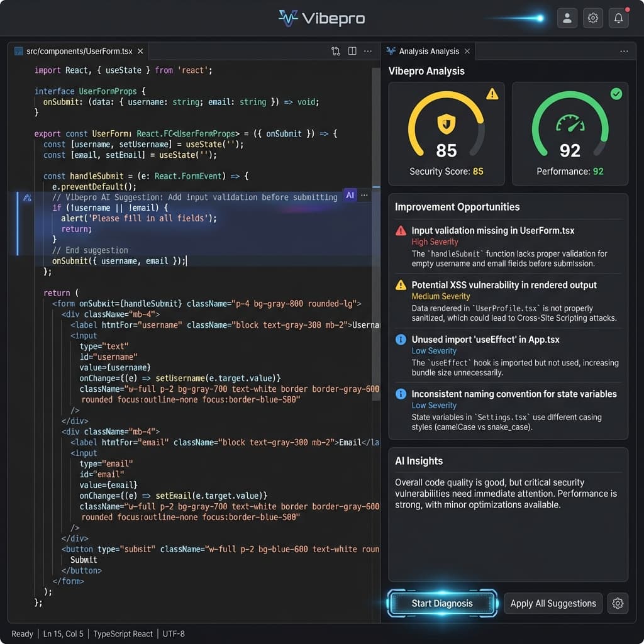The height and width of the screenshot is (644, 644).
Task: Open the user profile icon in top bar
Action: coord(567,18)
